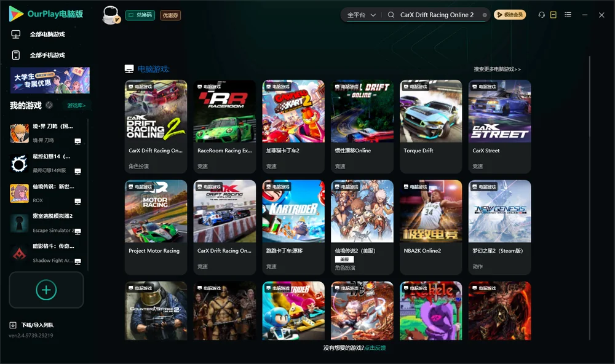Click PC icon on Escape Simulator 2 row

pyautogui.click(x=77, y=231)
